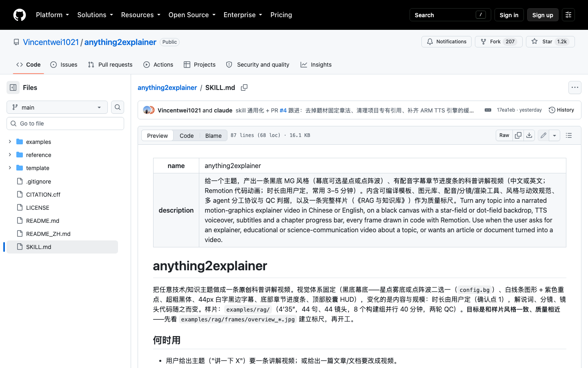
Task: Switch to the Preview view
Action: coord(157,136)
